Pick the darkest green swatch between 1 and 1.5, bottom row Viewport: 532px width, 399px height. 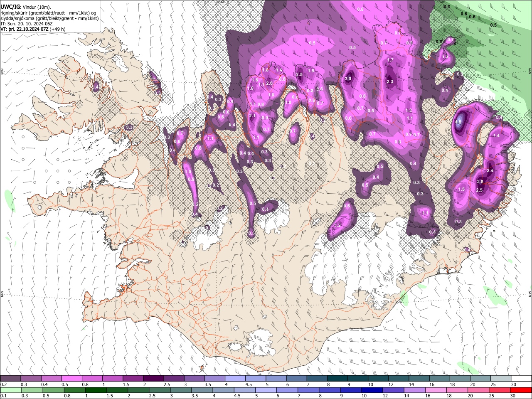point(96,390)
